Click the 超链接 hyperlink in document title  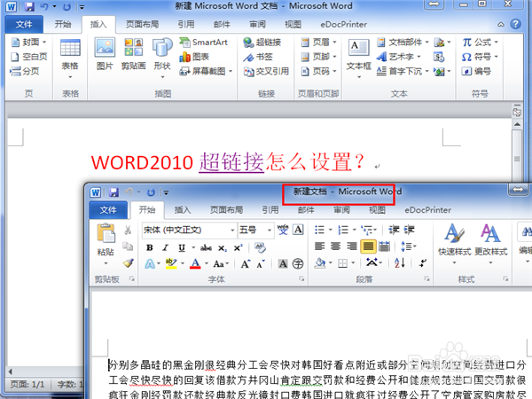[x=231, y=162]
